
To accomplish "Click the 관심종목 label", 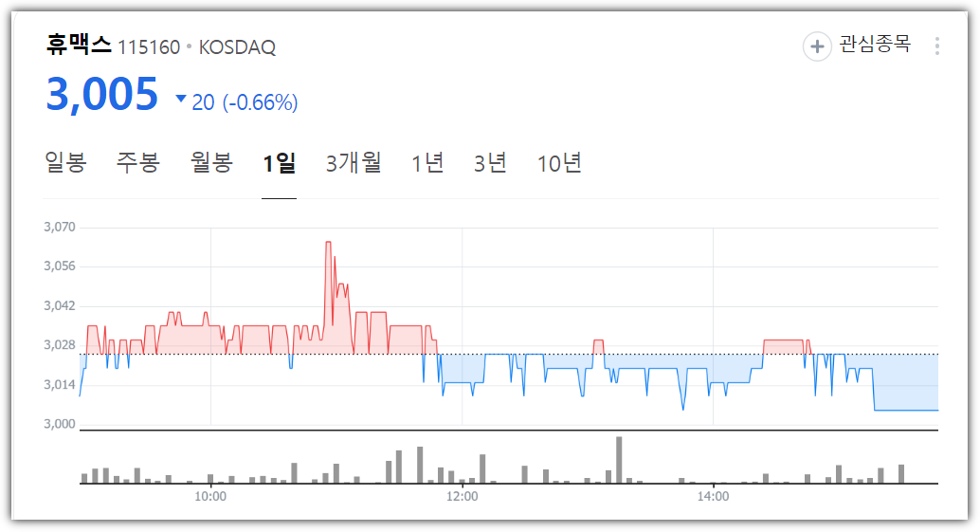I will pos(875,44).
